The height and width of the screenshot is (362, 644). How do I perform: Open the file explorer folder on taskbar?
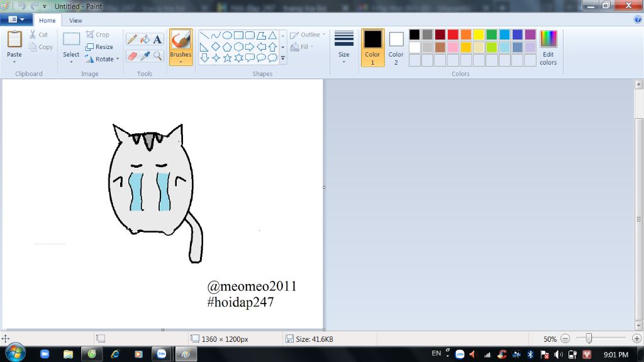(68, 354)
